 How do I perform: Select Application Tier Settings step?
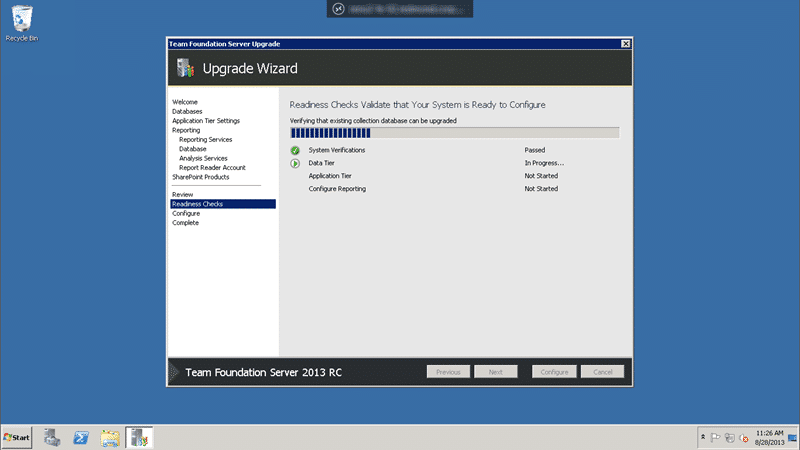point(206,121)
